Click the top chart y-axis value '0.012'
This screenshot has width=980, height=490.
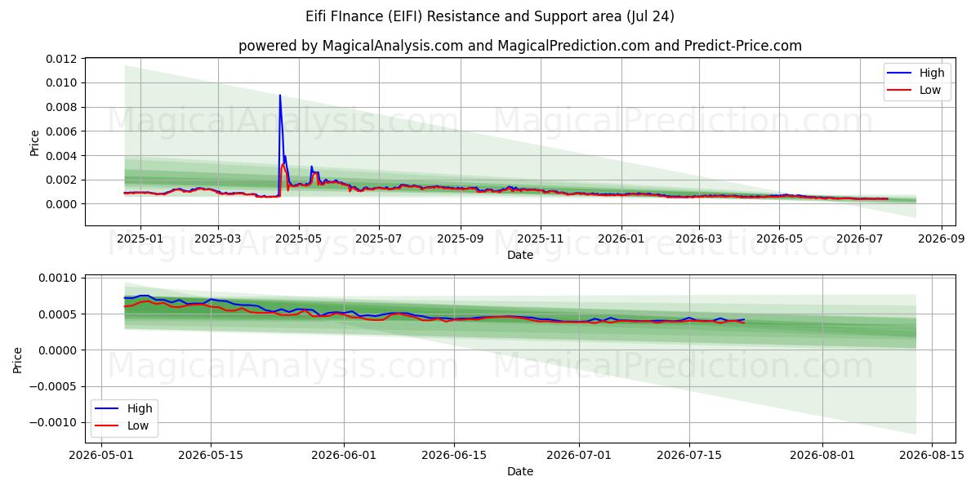coord(62,59)
